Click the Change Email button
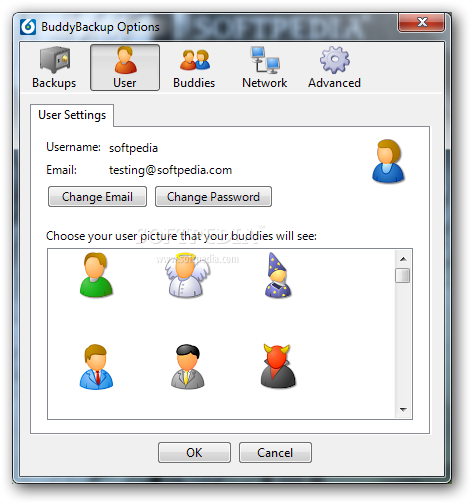 click(x=97, y=197)
